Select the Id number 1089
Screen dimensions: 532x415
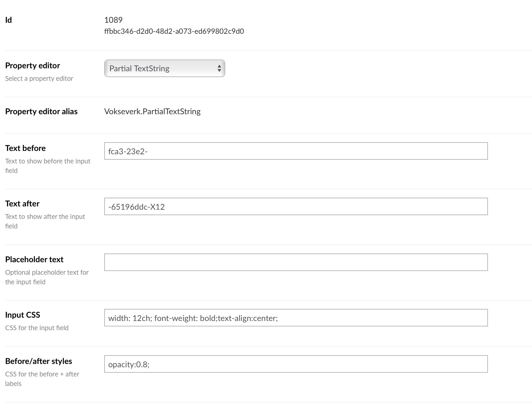point(113,20)
